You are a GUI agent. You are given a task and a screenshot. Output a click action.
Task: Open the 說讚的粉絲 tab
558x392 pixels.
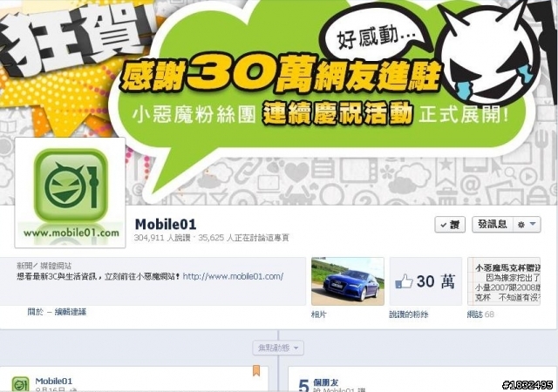click(409, 314)
